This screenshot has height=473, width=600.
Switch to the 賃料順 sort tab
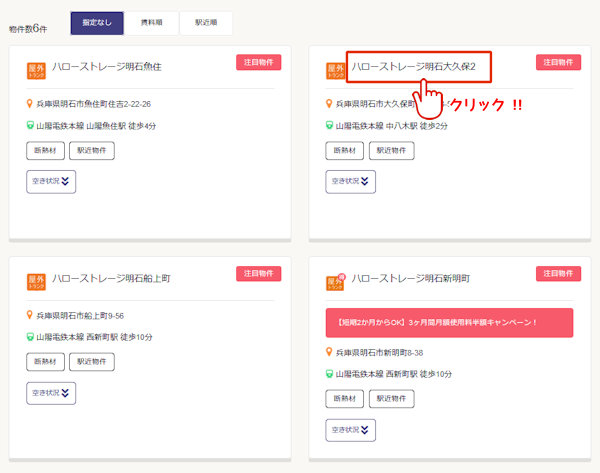[x=152, y=23]
